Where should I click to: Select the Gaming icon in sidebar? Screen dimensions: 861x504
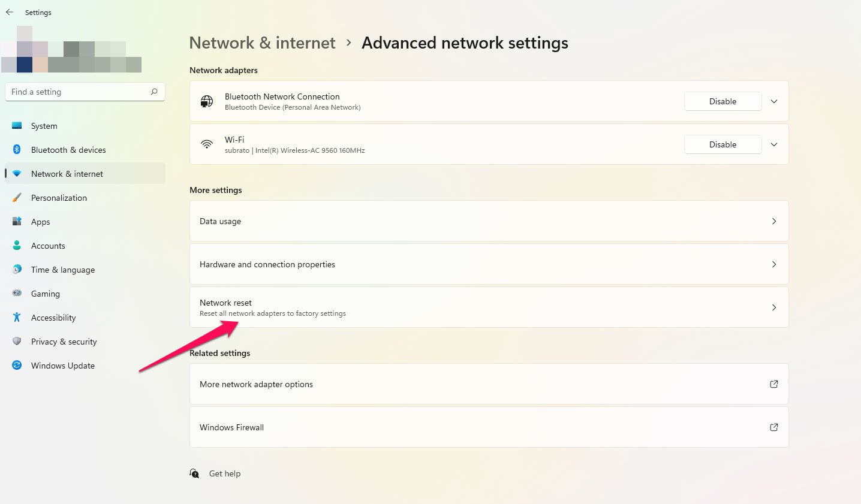17,294
